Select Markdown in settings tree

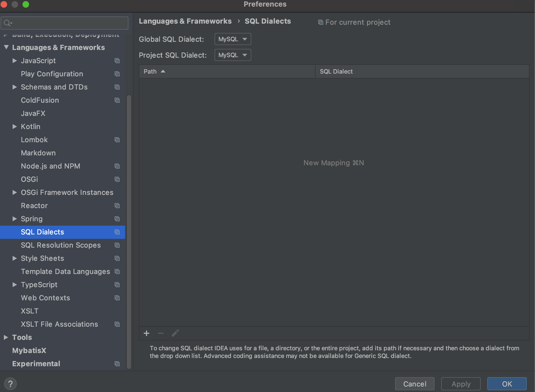click(x=38, y=153)
